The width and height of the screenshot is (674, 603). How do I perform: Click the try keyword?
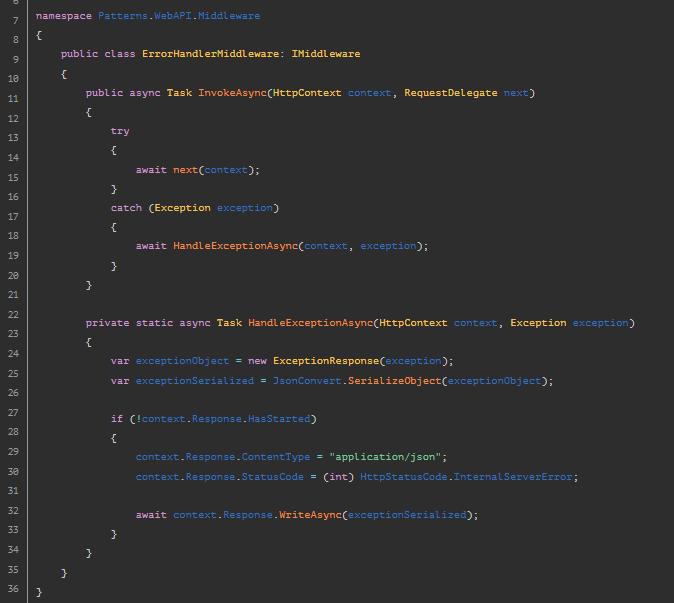tap(120, 131)
